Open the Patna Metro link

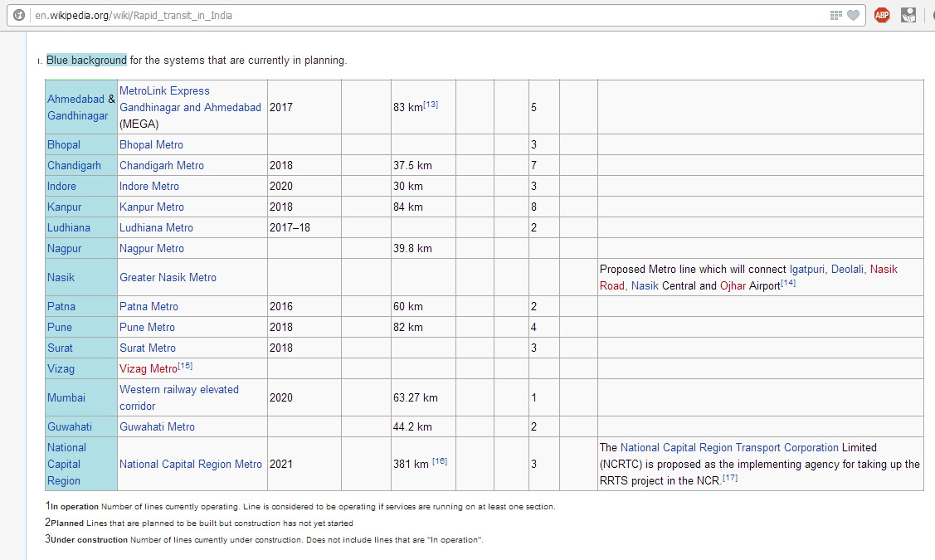click(x=149, y=306)
